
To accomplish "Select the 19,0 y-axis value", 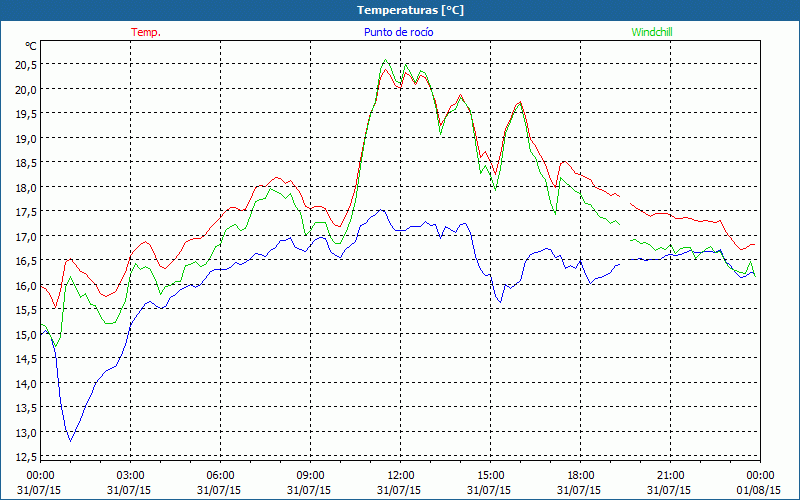I will [25, 139].
